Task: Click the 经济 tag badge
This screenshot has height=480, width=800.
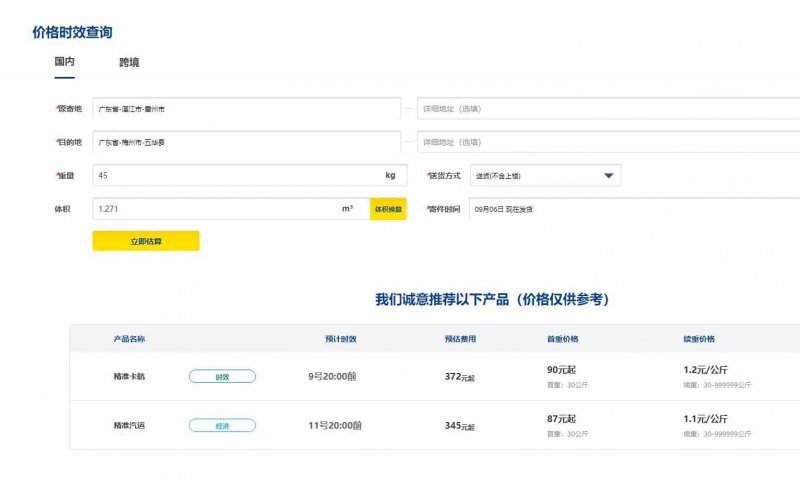Action: point(222,426)
